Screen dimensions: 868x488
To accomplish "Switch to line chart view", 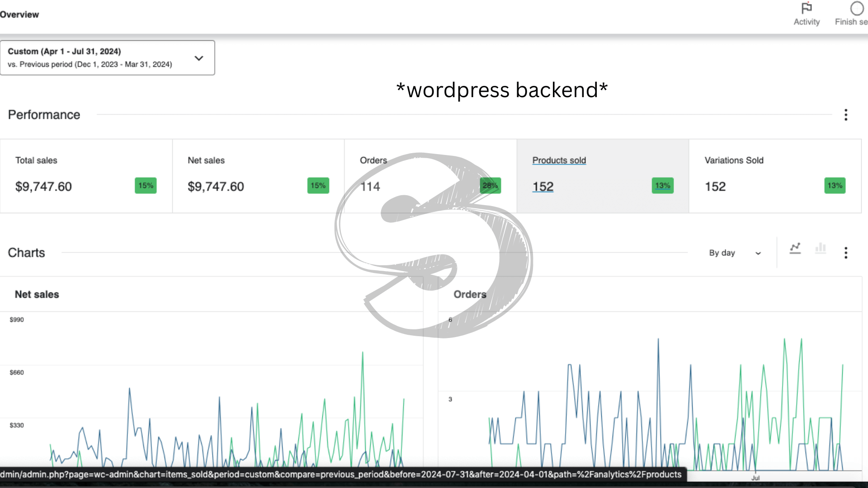I will point(795,248).
